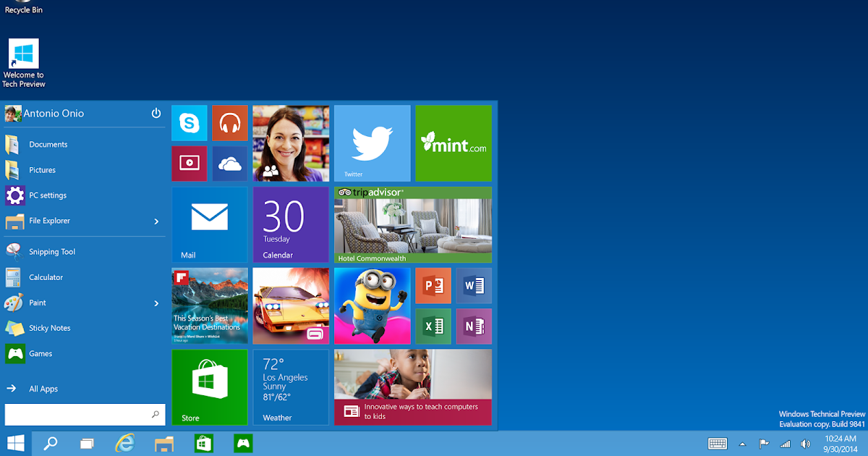Click the power button in Start menu

(156, 114)
